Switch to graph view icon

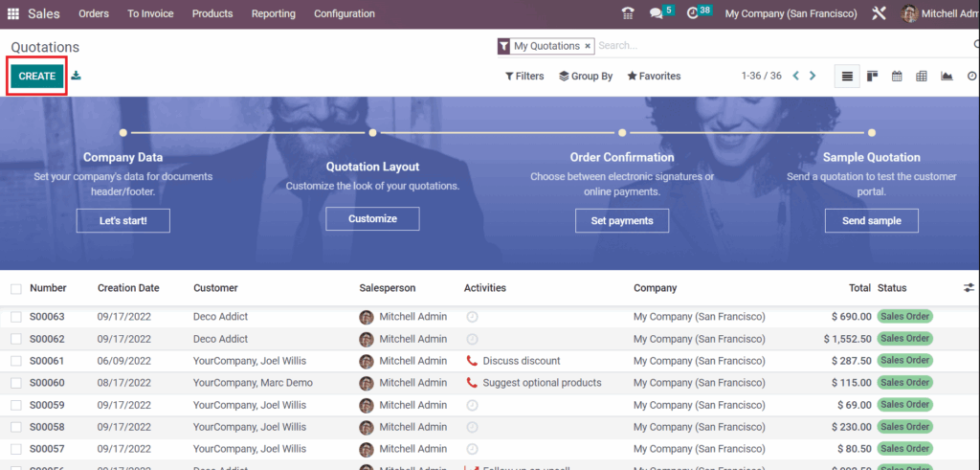[x=947, y=77]
